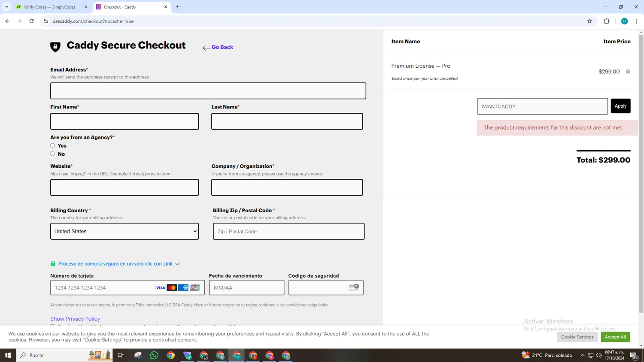Focus the Website field

125,187
